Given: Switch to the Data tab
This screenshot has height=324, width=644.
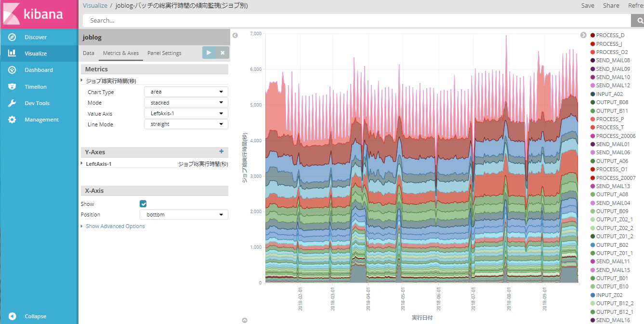Looking at the screenshot, I should [x=89, y=53].
